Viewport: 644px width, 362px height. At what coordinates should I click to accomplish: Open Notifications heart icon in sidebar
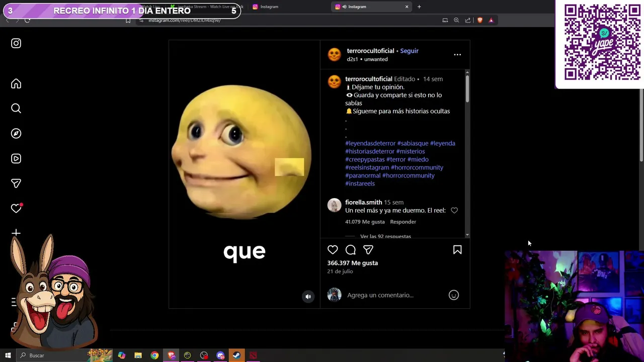[16, 208]
